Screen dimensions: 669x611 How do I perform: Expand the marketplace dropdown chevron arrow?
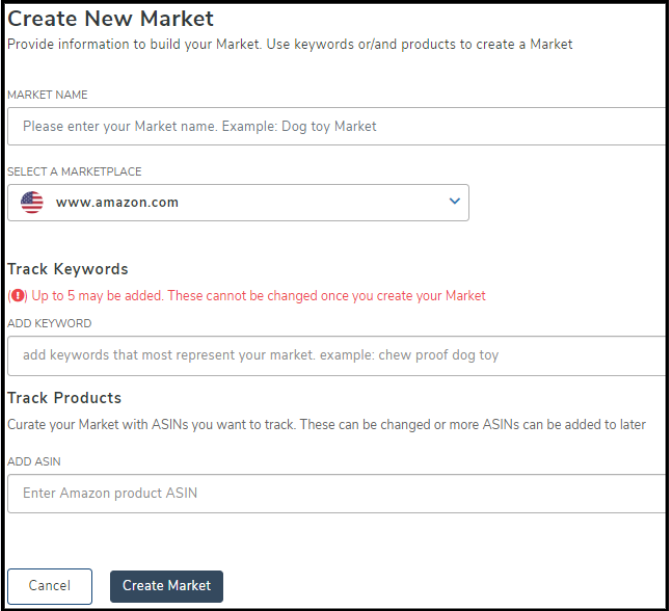coord(454,201)
